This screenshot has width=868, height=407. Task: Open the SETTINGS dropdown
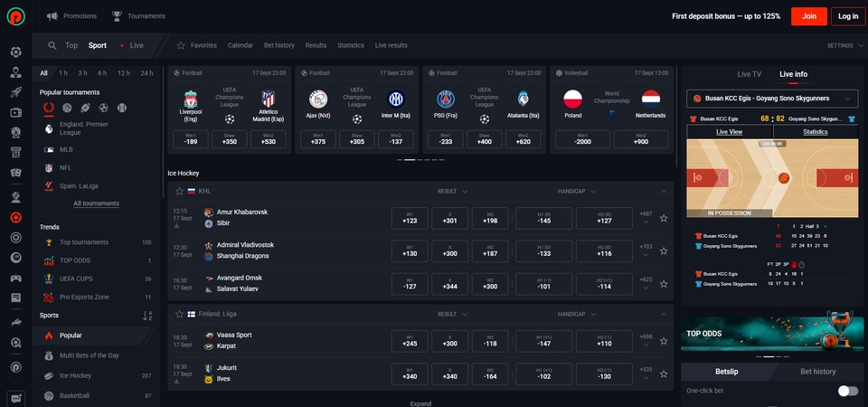coord(847,45)
